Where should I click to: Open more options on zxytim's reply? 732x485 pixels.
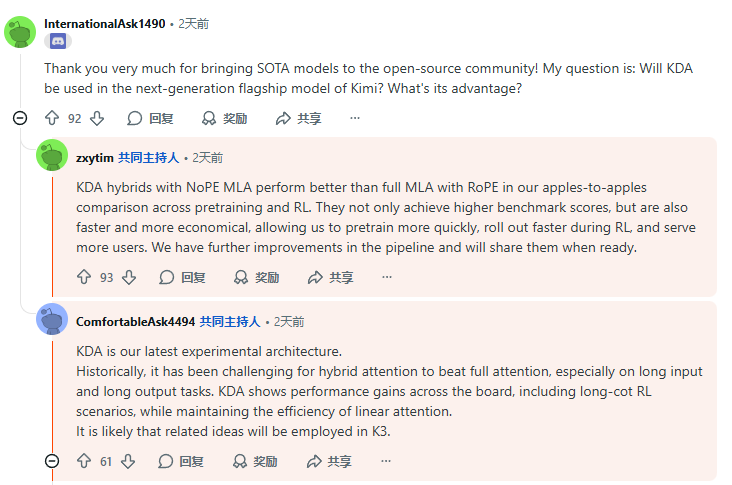click(x=387, y=277)
